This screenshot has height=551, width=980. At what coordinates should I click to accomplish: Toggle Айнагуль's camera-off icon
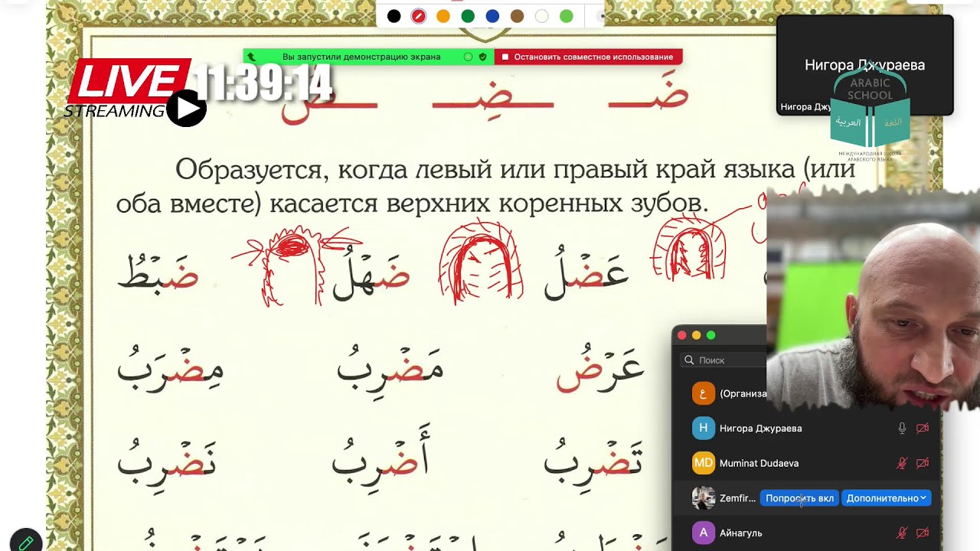click(x=923, y=533)
